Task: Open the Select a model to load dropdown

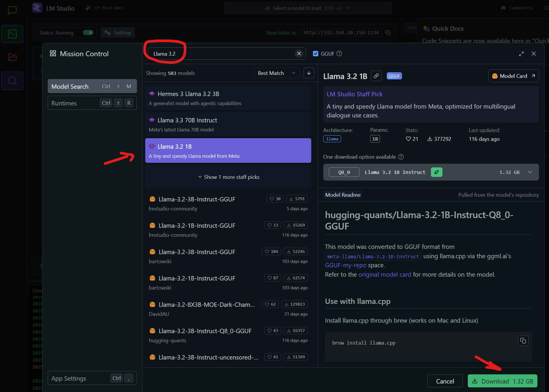Action: (x=308, y=8)
